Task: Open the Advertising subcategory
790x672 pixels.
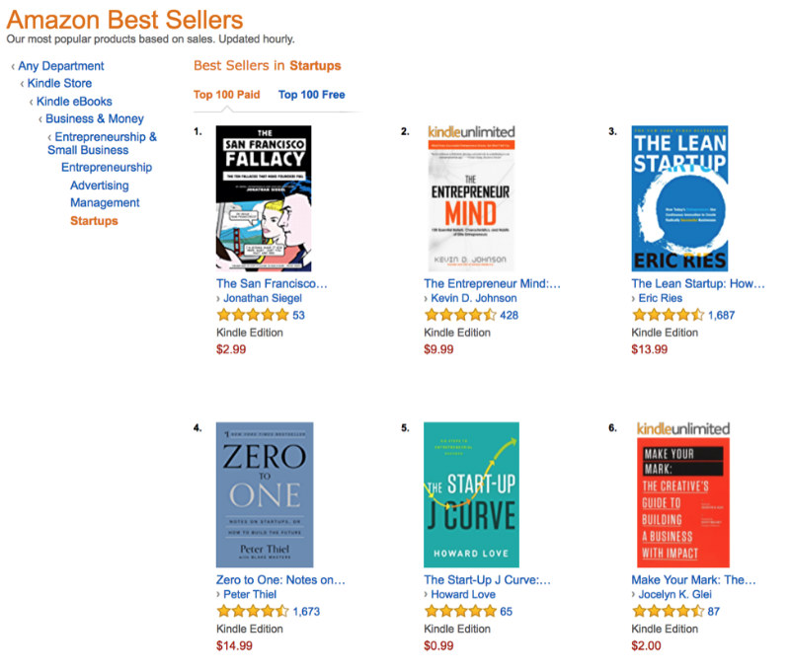Action: (x=100, y=186)
